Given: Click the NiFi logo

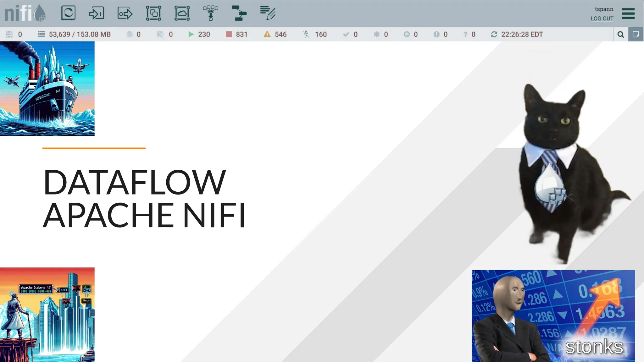Looking at the screenshot, I should [x=25, y=13].
